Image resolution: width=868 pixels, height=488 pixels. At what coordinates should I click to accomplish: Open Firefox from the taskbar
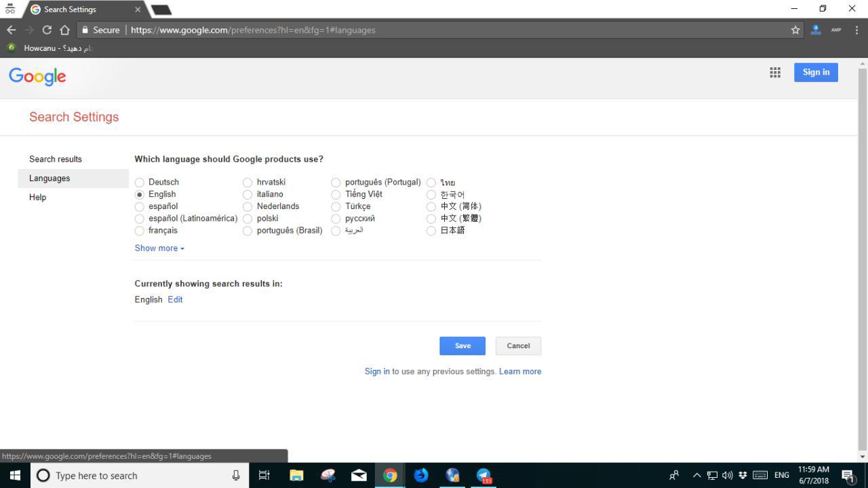point(421,475)
